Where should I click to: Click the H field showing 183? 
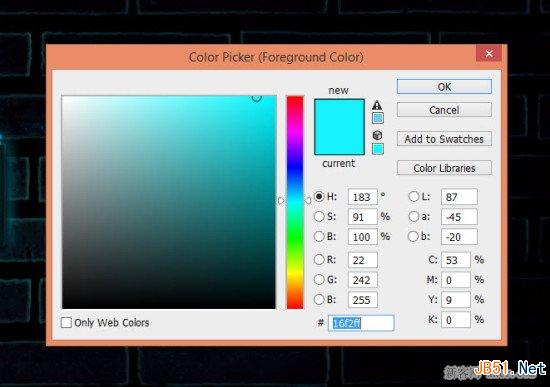pos(363,197)
